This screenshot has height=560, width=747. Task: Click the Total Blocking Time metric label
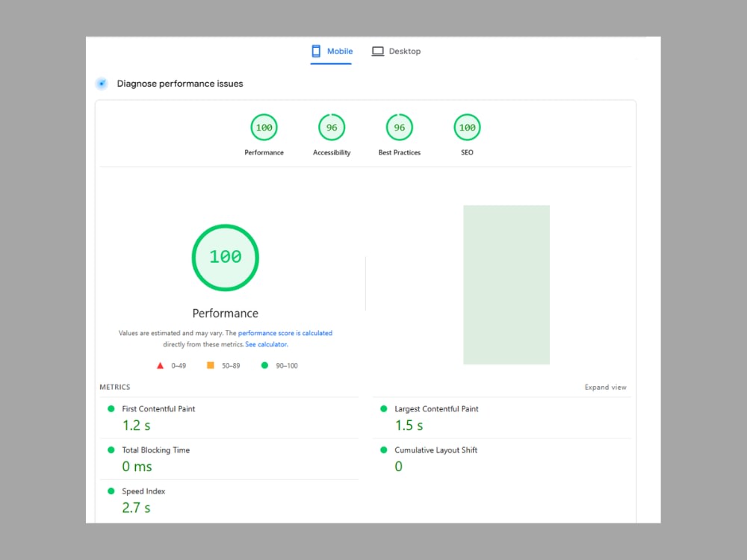tap(156, 450)
